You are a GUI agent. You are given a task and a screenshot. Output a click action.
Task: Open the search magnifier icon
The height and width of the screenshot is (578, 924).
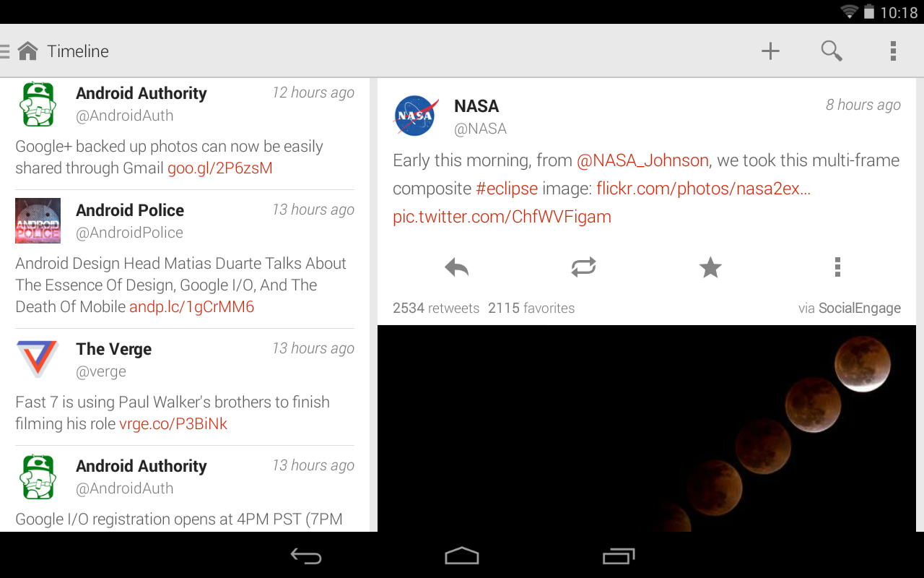click(832, 51)
